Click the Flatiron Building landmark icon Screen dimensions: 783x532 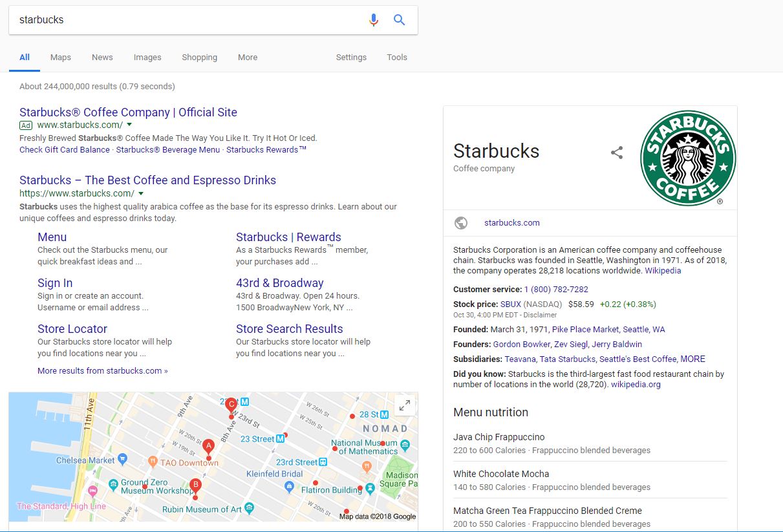370,489
